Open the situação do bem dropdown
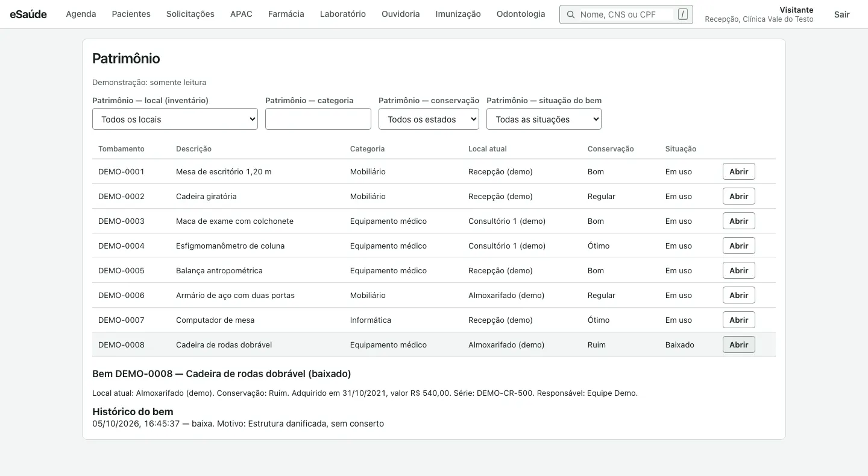 coord(544,119)
